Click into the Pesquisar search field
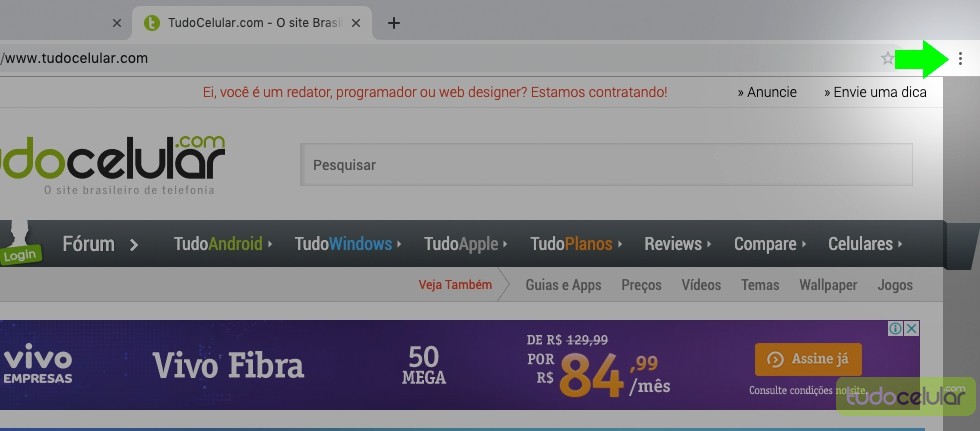 coord(606,165)
